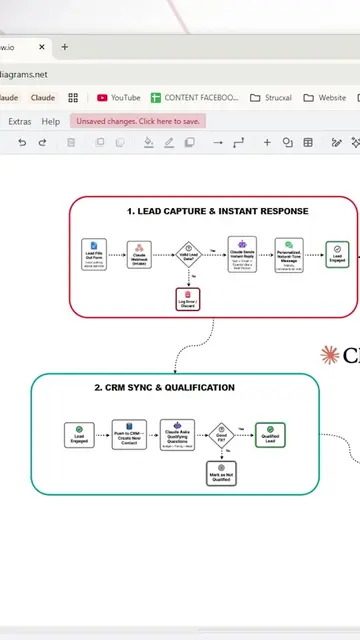Open a new browser tab
The image size is (360, 640).
pyautogui.click(x=64, y=47)
